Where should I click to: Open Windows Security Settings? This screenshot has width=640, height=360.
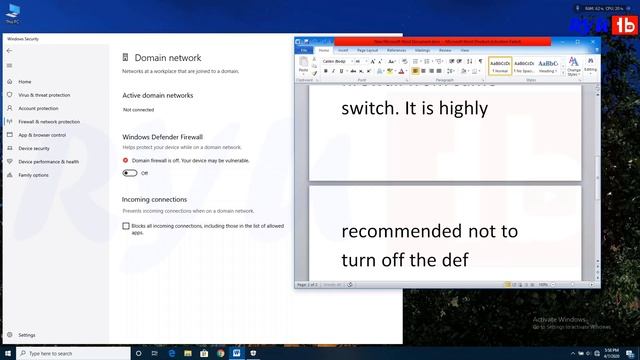pos(27,335)
